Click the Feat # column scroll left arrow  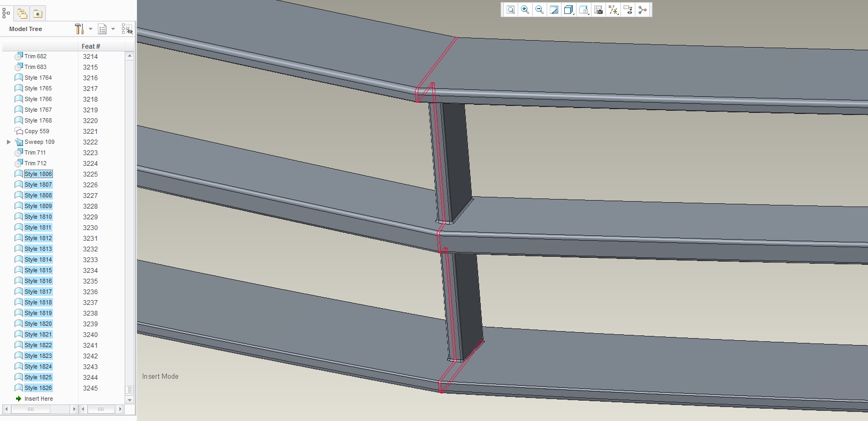pos(83,409)
